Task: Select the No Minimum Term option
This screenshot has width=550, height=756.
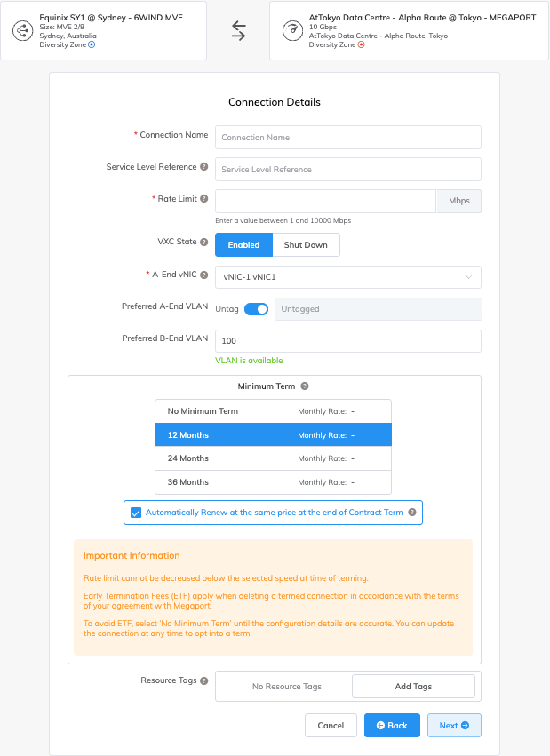Action: pyautogui.click(x=273, y=411)
